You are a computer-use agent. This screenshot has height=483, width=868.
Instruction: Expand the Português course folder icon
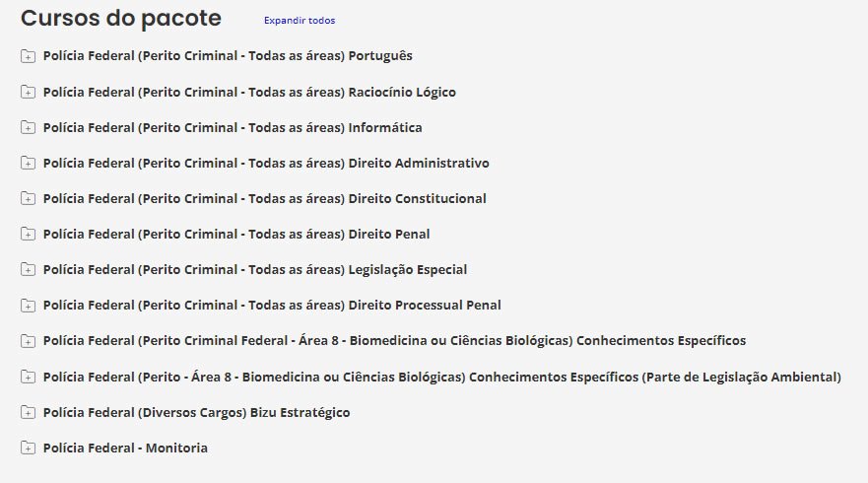coord(28,56)
